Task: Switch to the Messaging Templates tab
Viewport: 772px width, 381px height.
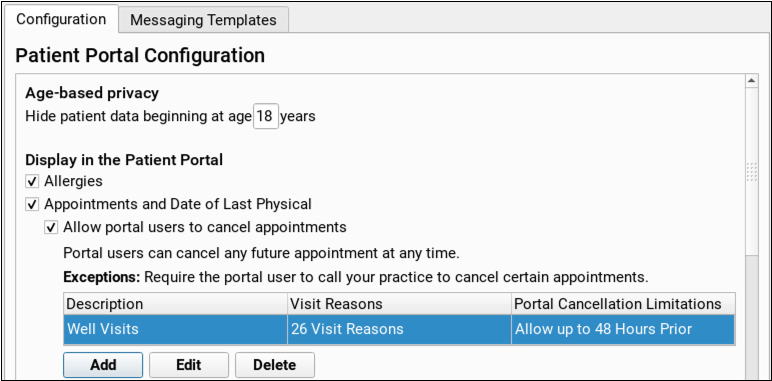Action: [x=203, y=20]
